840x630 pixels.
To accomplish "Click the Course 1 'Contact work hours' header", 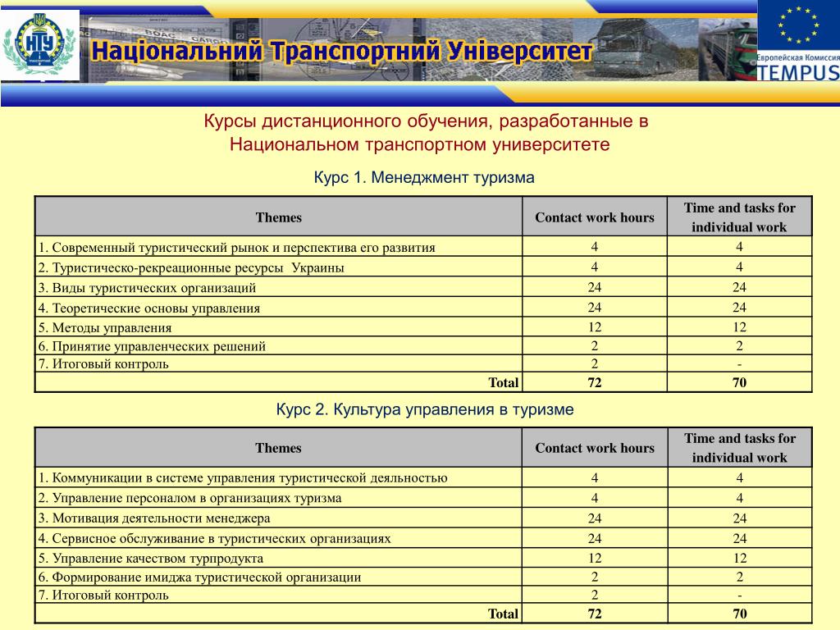I will pos(595,217).
